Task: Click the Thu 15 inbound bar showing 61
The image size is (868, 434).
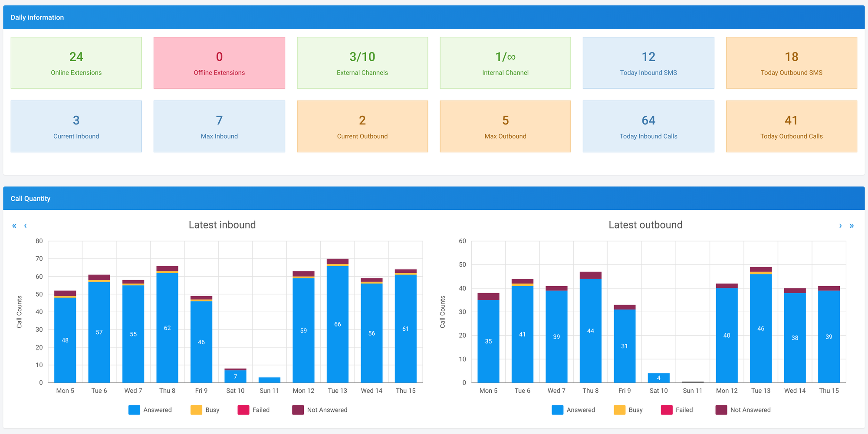Action: pyautogui.click(x=406, y=329)
